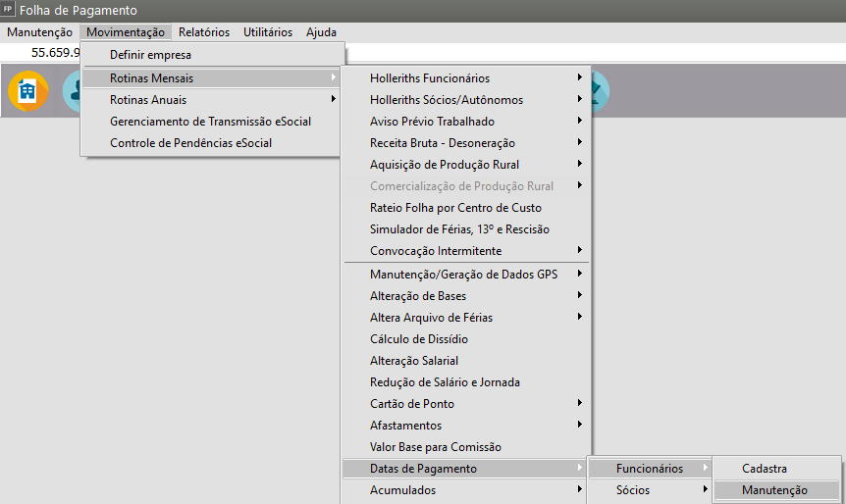Select Alteração Salarial menu item
This screenshot has height=504, width=846.
pyautogui.click(x=414, y=361)
